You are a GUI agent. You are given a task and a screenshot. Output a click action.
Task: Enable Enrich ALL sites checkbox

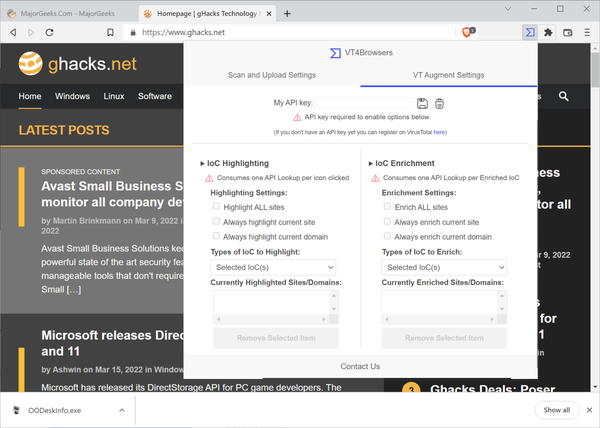(387, 207)
